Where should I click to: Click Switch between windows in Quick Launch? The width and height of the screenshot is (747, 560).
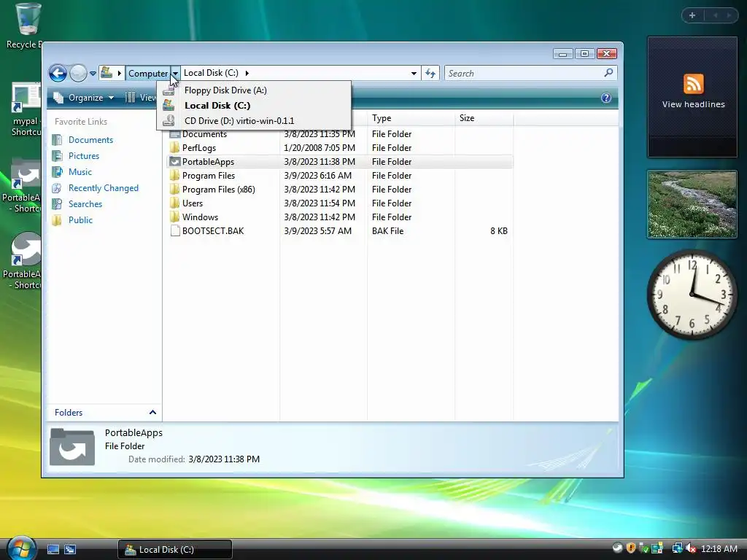tap(70, 550)
